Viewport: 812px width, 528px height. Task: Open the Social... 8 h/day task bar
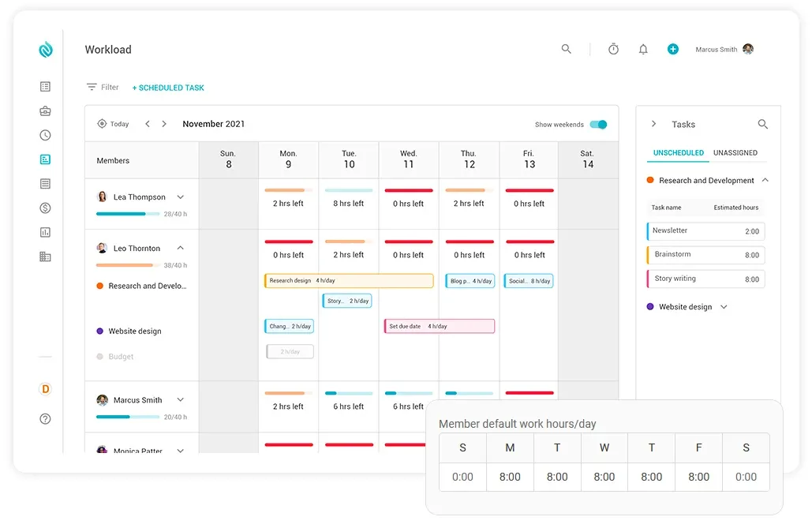coord(528,281)
